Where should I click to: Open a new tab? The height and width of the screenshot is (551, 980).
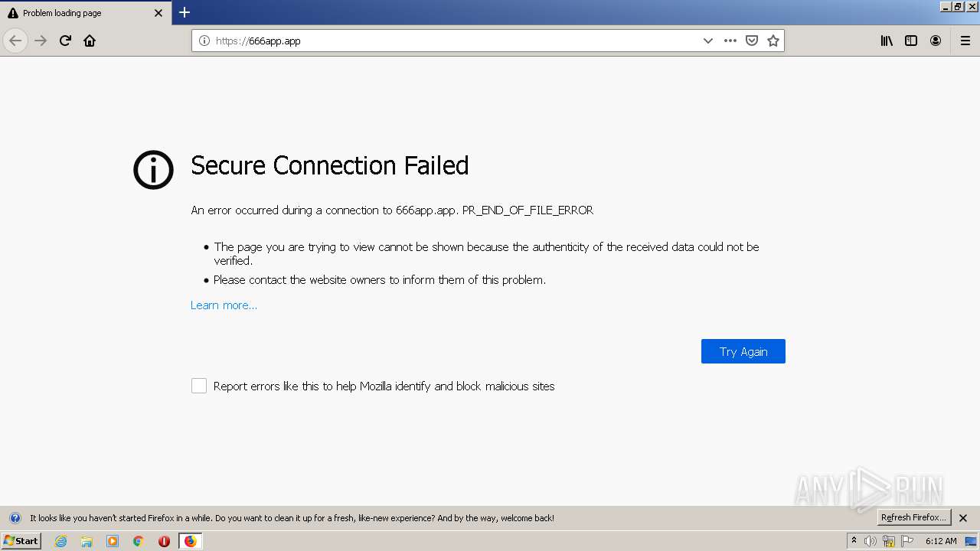185,12
